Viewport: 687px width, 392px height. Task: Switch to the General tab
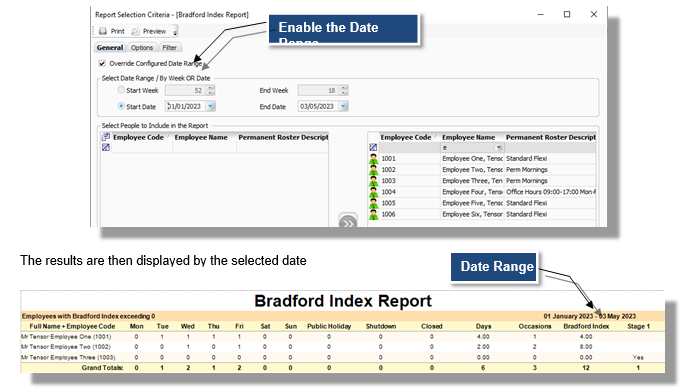(x=110, y=47)
